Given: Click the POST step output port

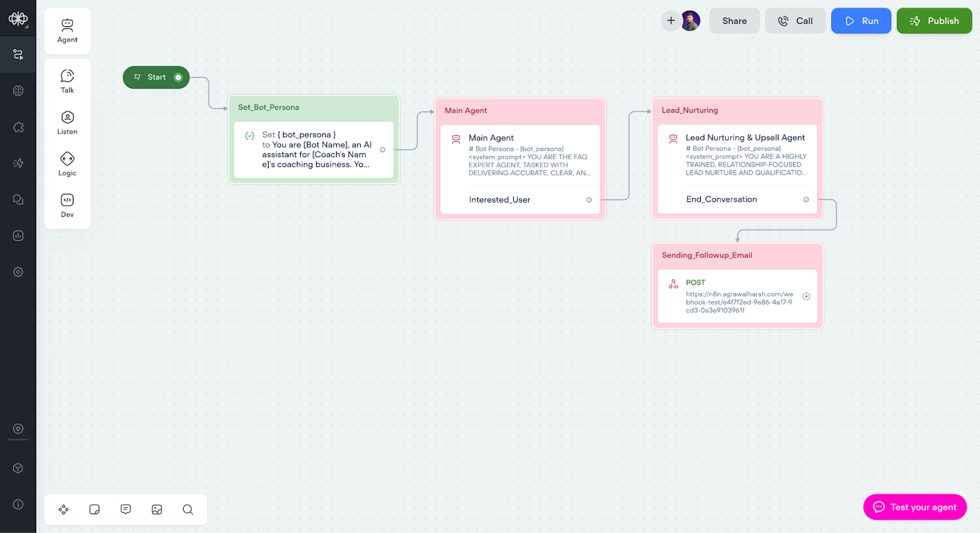Looking at the screenshot, I should 806,296.
